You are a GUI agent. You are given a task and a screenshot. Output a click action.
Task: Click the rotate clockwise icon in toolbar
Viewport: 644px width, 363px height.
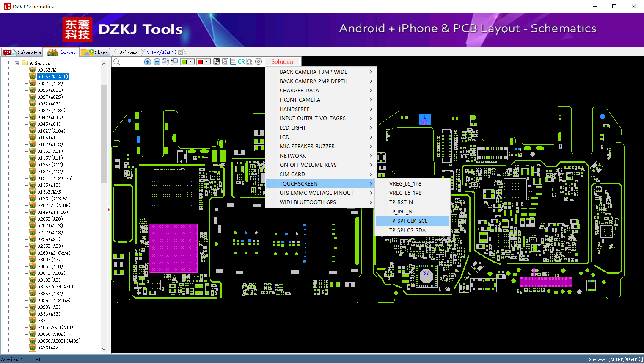pyautogui.click(x=165, y=62)
